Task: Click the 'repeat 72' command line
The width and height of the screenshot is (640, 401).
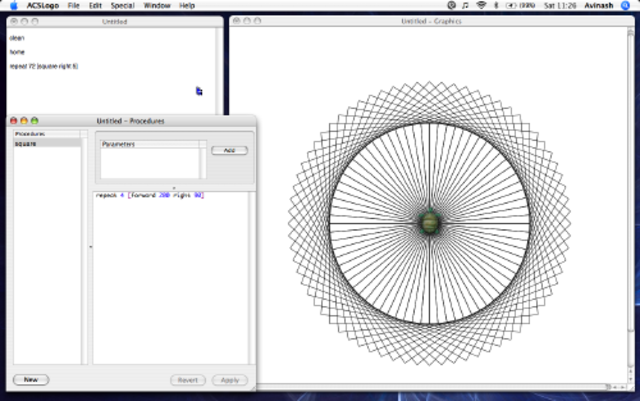Action: (44, 66)
